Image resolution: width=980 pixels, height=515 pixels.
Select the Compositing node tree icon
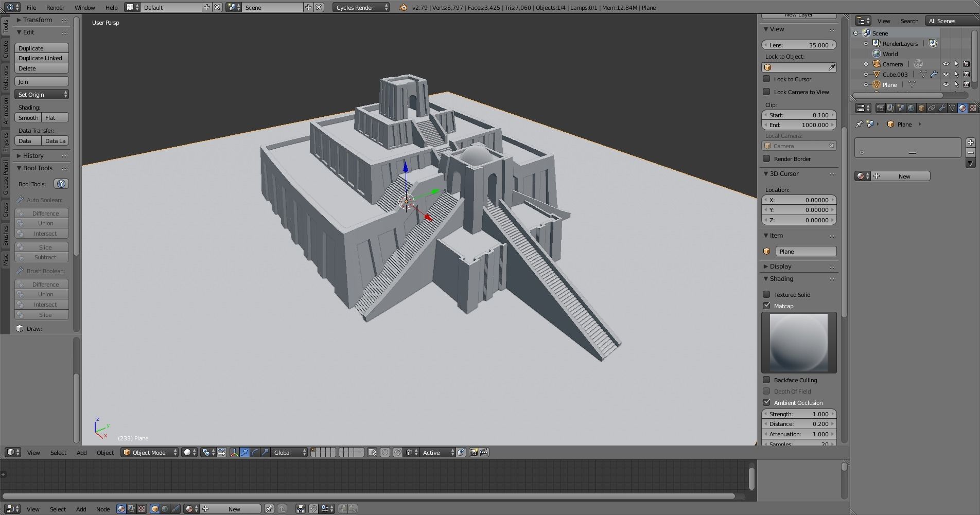click(131, 509)
